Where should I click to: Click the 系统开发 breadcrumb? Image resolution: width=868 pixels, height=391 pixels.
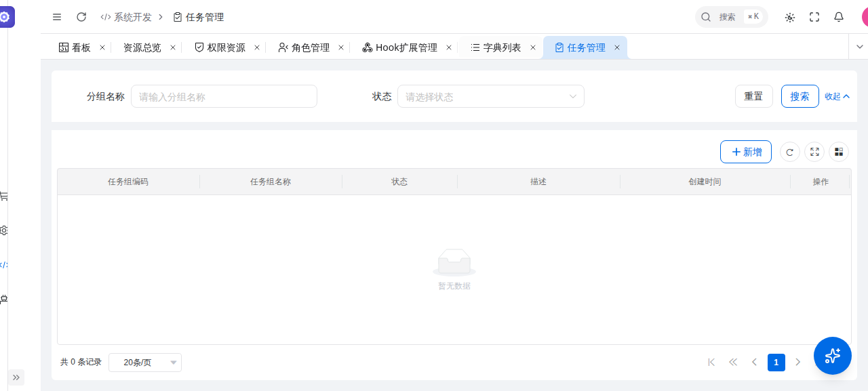(126, 17)
